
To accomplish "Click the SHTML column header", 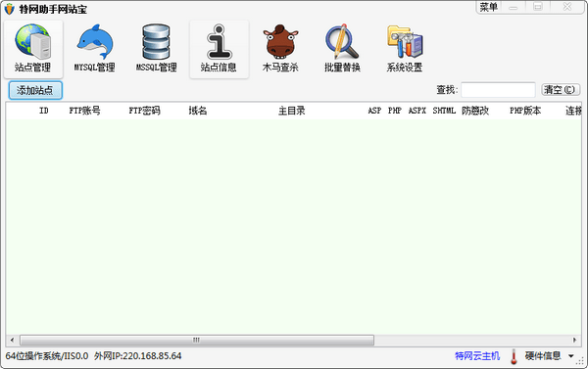I will click(444, 111).
